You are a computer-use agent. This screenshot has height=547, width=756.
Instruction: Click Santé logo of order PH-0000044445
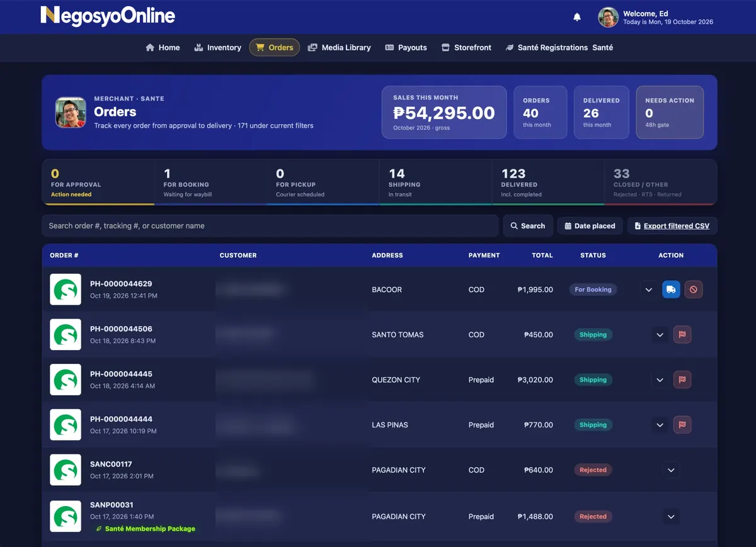point(66,380)
